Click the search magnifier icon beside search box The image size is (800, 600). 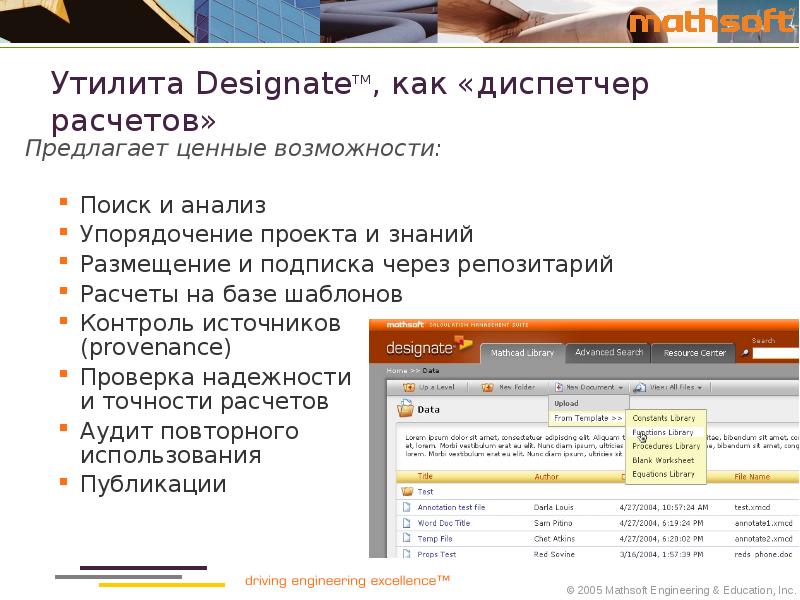click(746, 353)
